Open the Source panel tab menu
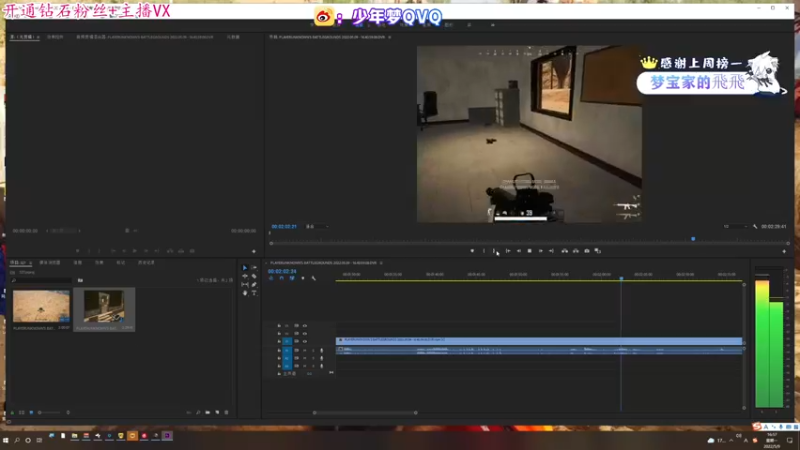 [x=38, y=37]
